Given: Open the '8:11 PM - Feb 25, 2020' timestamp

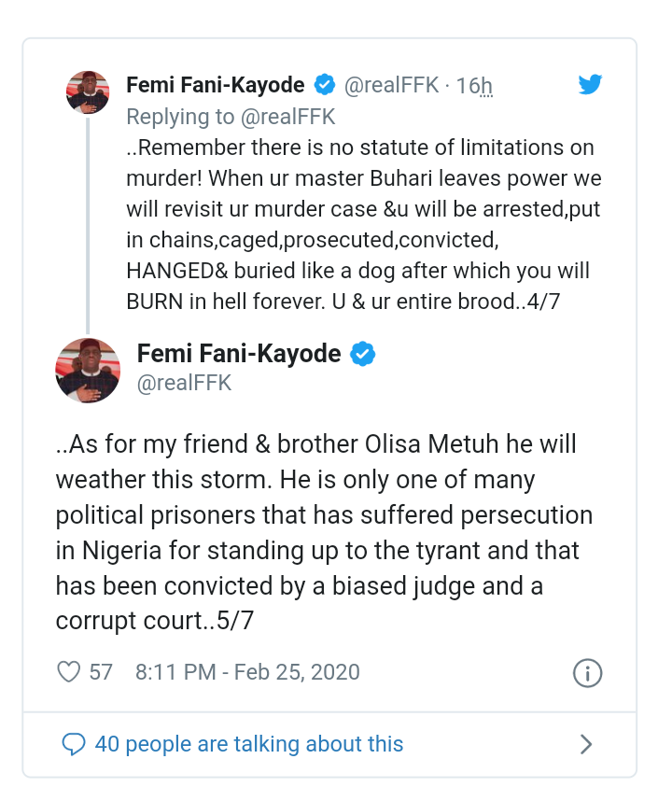Looking at the screenshot, I should [x=247, y=672].
